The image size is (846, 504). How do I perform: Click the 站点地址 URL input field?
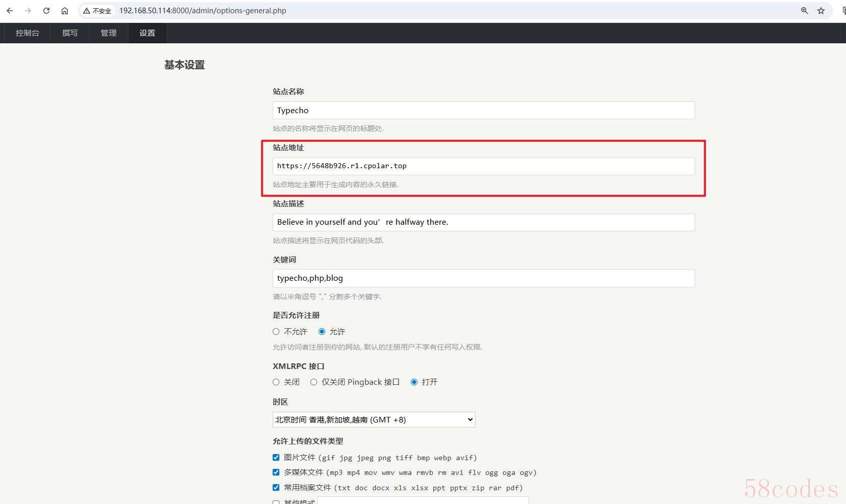(483, 166)
